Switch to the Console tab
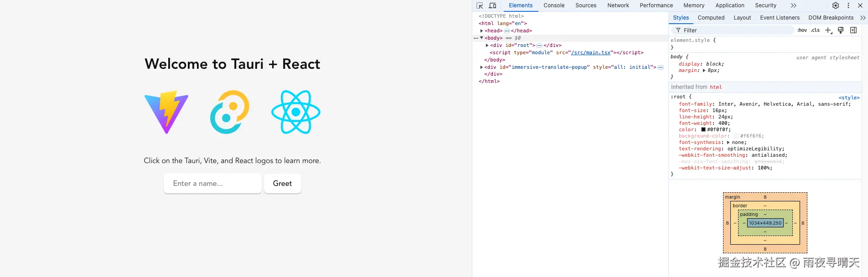This screenshot has height=277, width=868. pos(554,5)
